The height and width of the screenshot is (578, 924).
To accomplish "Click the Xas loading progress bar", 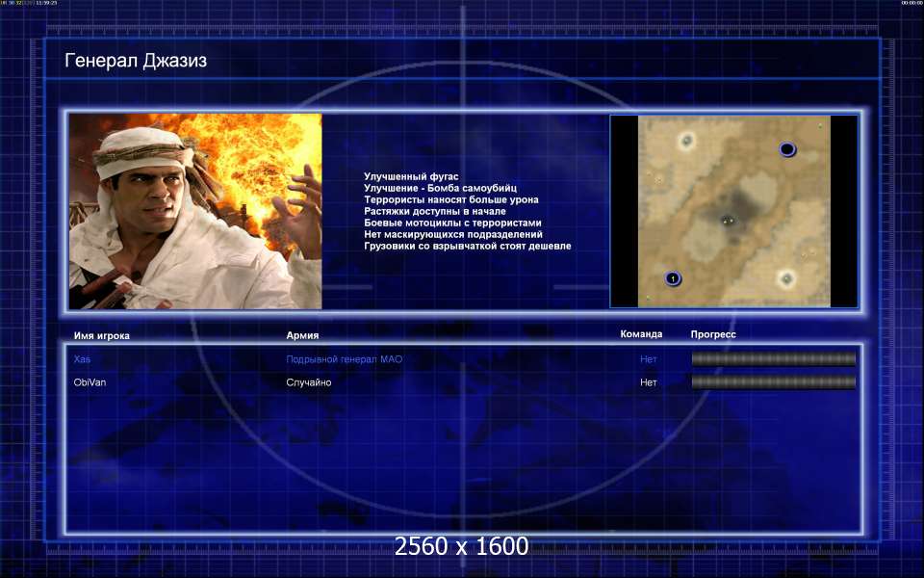I will click(x=773, y=359).
